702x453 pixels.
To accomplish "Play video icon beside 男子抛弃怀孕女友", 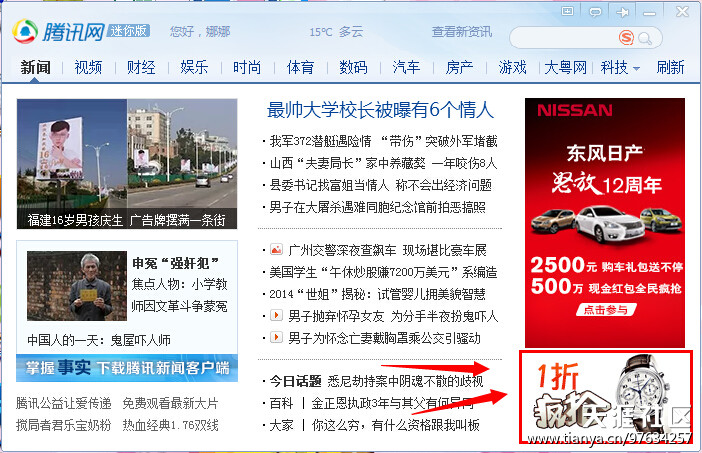I will tap(277, 315).
